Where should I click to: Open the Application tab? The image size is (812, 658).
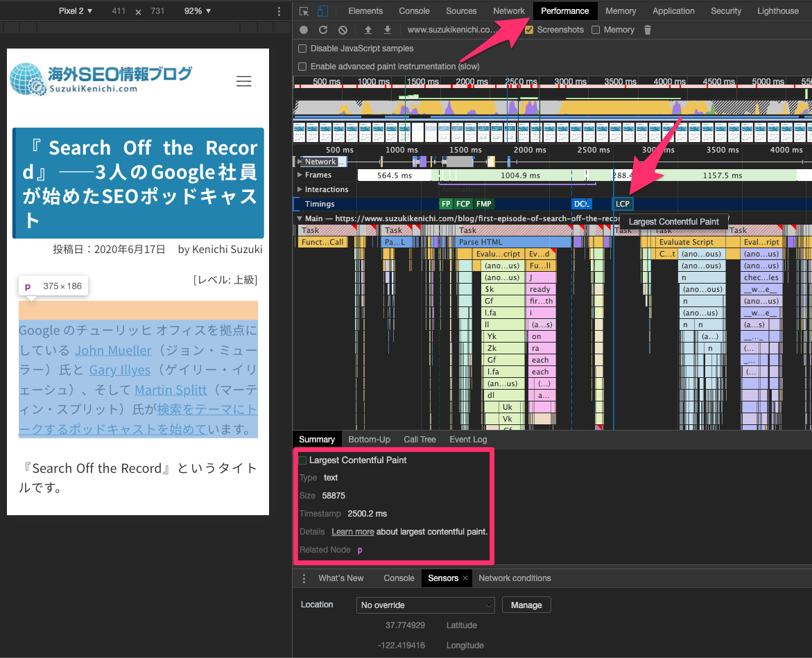tap(674, 11)
